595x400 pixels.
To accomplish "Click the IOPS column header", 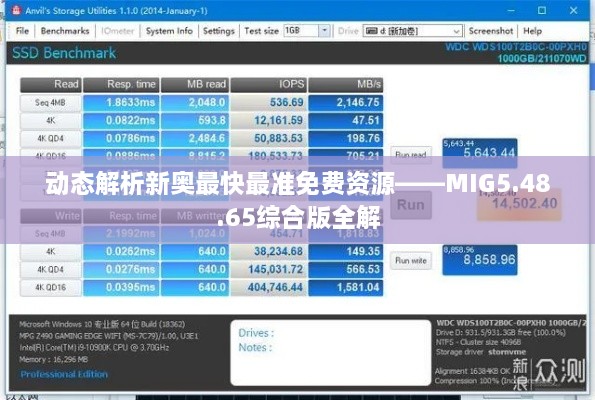I will point(268,85).
